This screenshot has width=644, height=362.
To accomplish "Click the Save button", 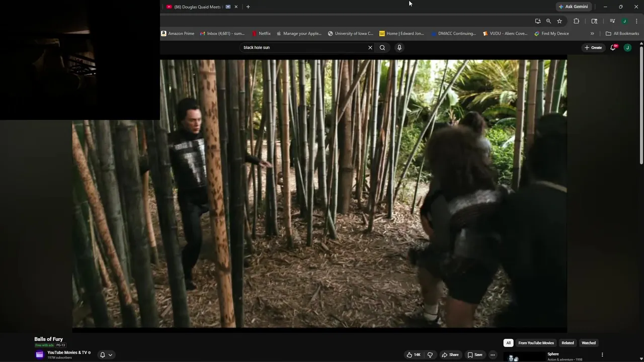I will (475, 354).
